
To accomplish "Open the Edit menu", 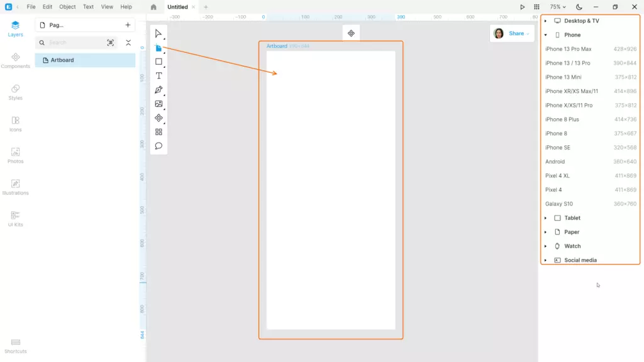I will (47, 7).
